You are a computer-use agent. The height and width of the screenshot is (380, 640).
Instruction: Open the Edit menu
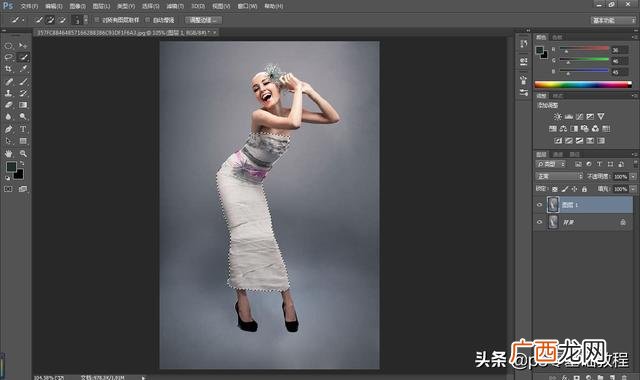(53, 6)
